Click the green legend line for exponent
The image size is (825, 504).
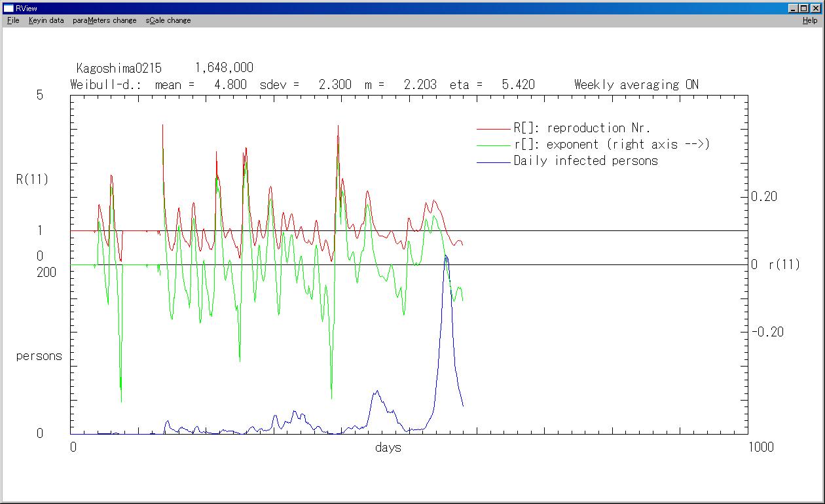coord(493,145)
